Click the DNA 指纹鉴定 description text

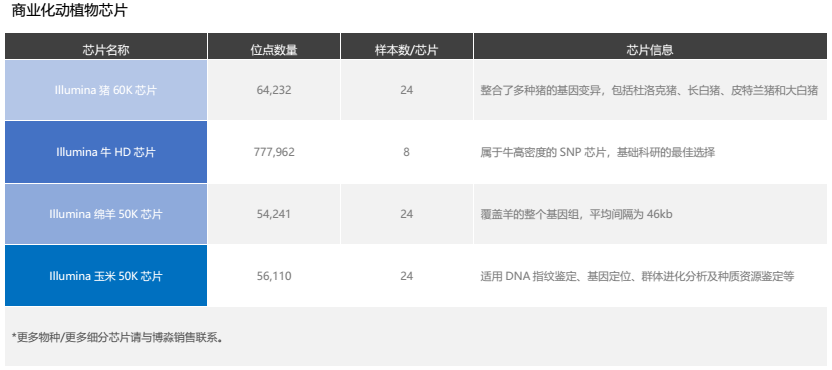(637, 277)
